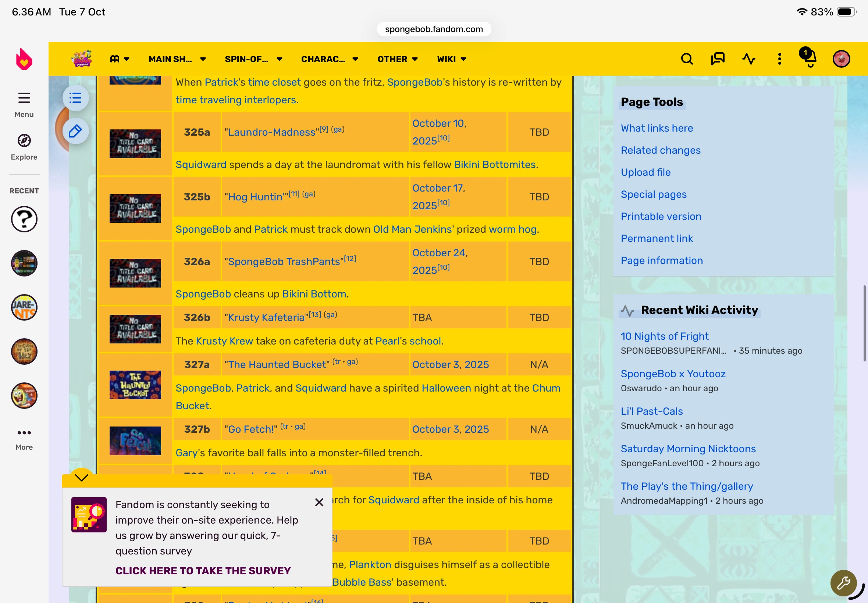Open the three-dot more options icon
The height and width of the screenshot is (603, 868).
pos(779,59)
